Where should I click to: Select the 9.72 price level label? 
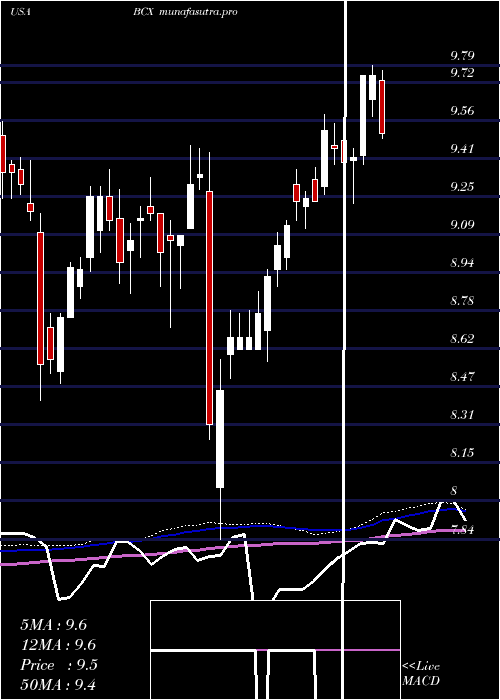pyautogui.click(x=462, y=72)
